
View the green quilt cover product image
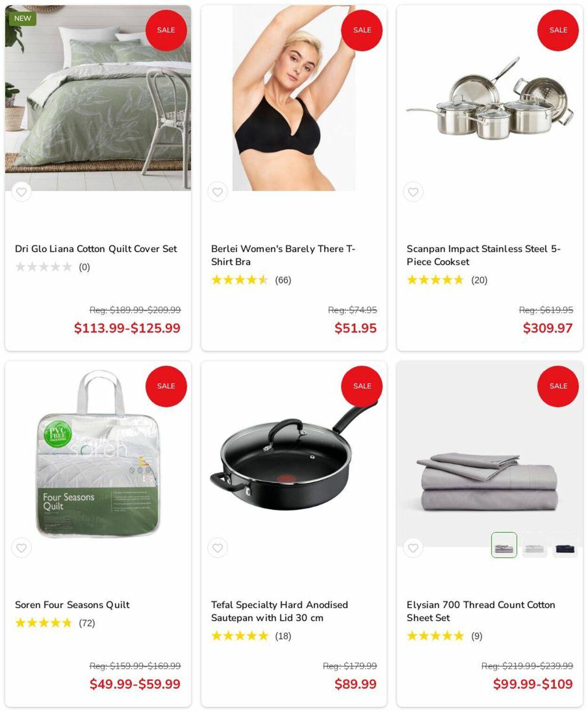(x=98, y=98)
